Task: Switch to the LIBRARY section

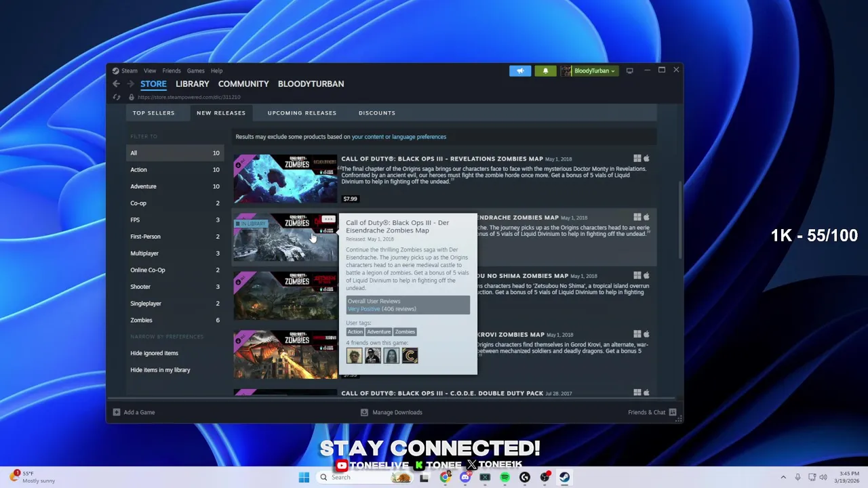Action: (x=193, y=84)
